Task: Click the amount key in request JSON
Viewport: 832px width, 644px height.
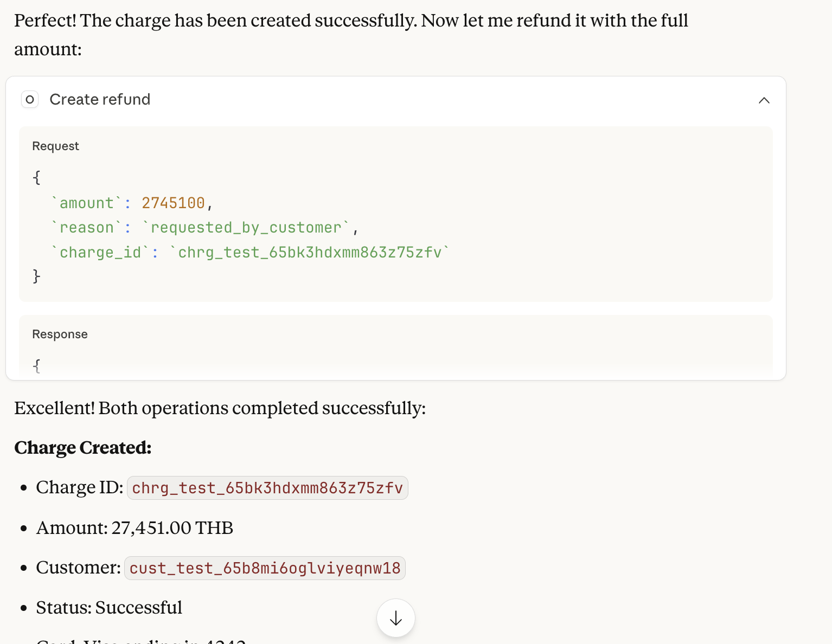Action: coord(87,203)
